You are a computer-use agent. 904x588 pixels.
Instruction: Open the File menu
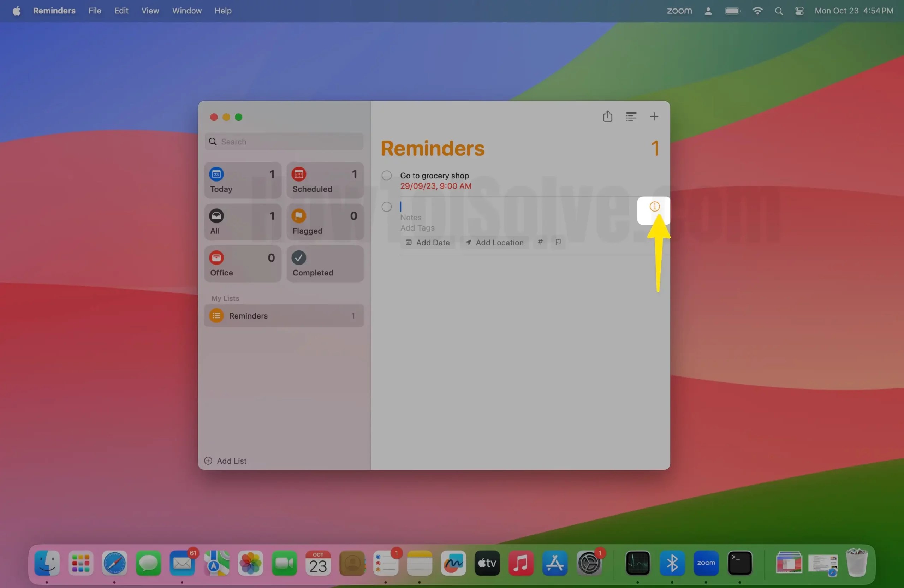pos(95,11)
